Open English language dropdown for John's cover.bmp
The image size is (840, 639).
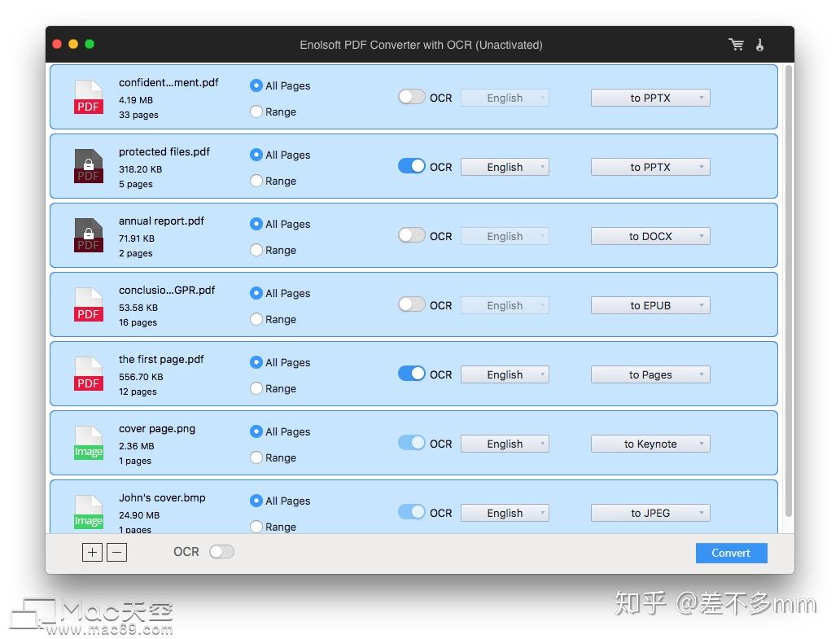tap(505, 513)
